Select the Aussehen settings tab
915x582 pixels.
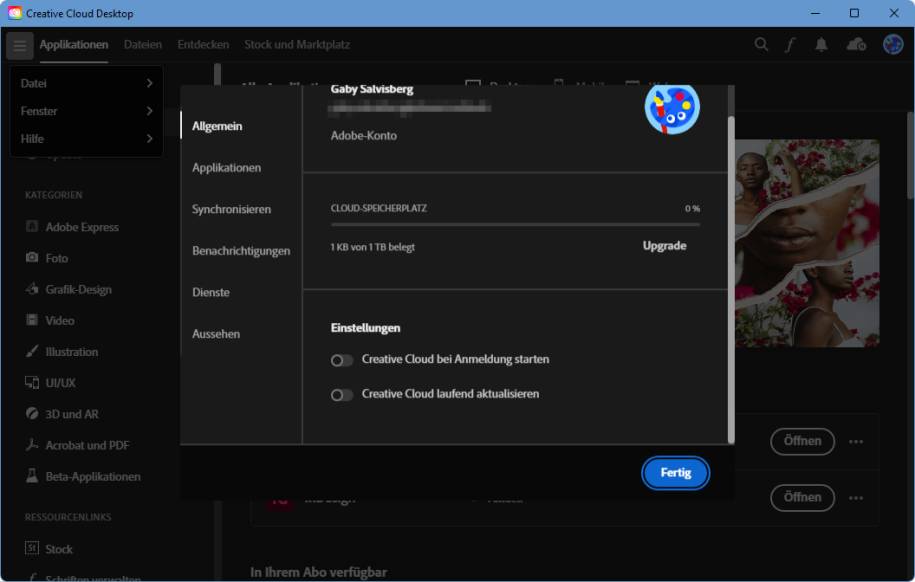(216, 334)
